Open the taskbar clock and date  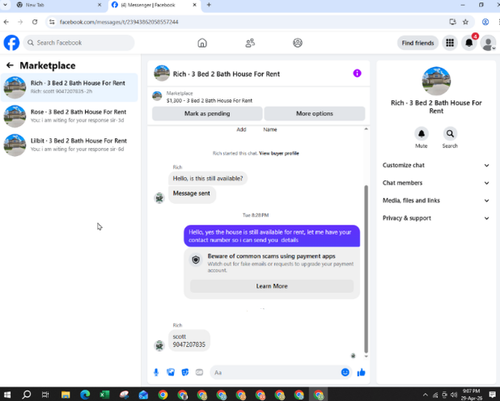[x=471, y=395]
